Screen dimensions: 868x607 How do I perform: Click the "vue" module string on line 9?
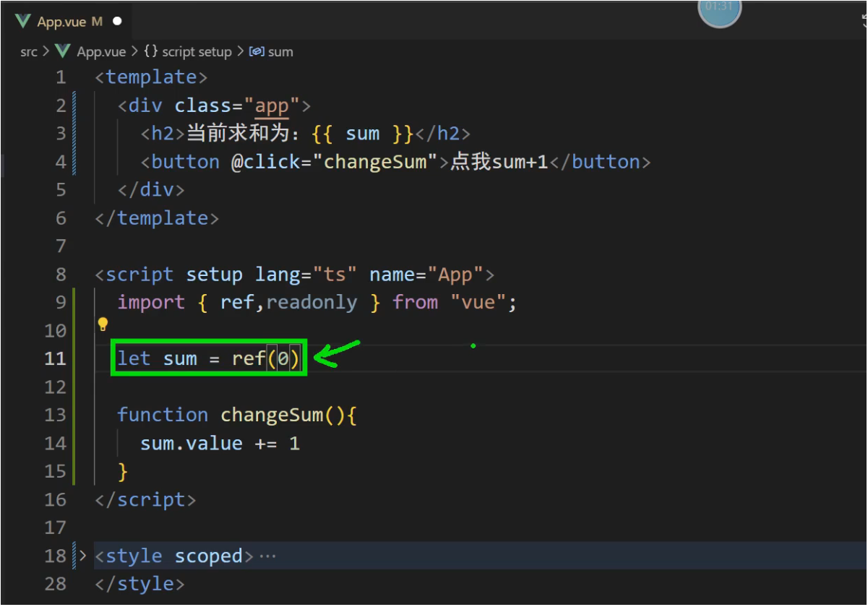pyautogui.click(x=478, y=302)
